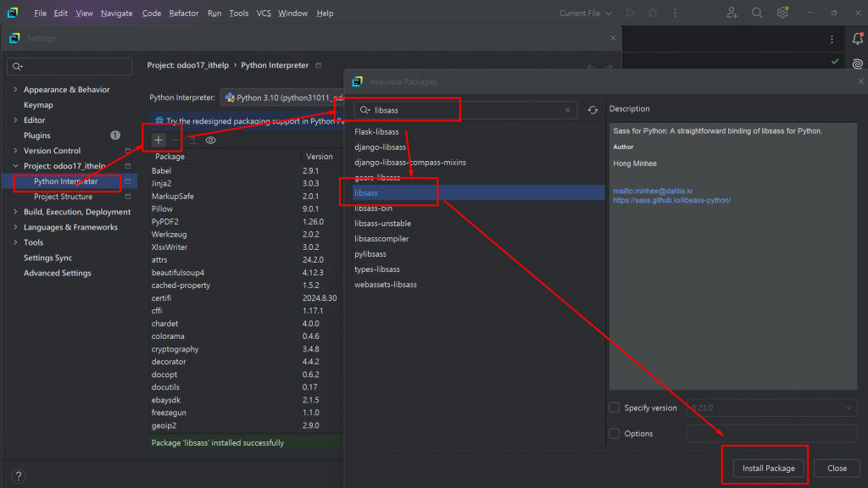Expand the Tools settings group

click(x=15, y=242)
